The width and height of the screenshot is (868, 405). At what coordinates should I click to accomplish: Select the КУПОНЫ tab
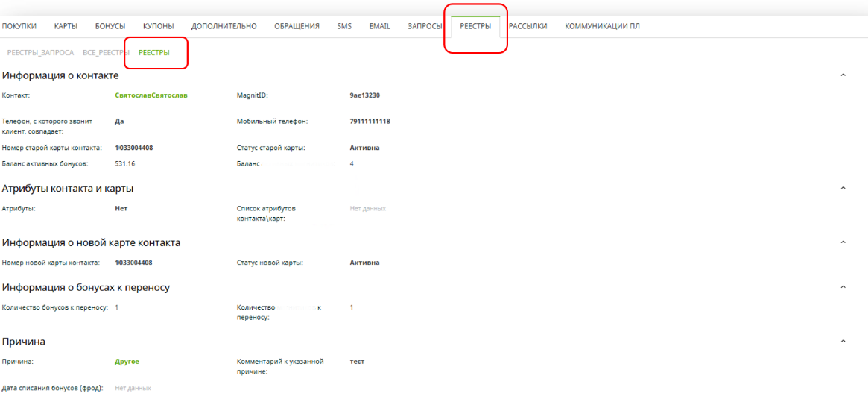click(158, 26)
